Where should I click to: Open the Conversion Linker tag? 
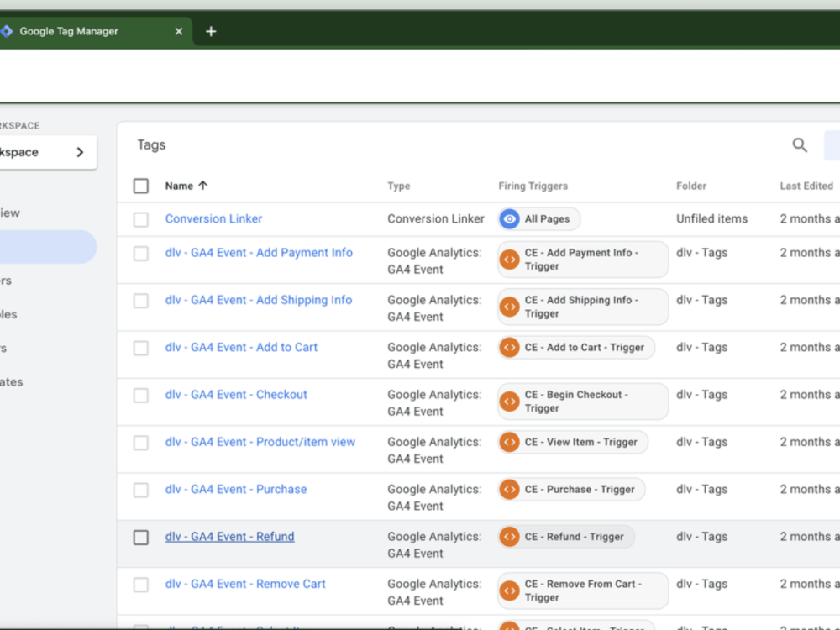pyautogui.click(x=213, y=218)
